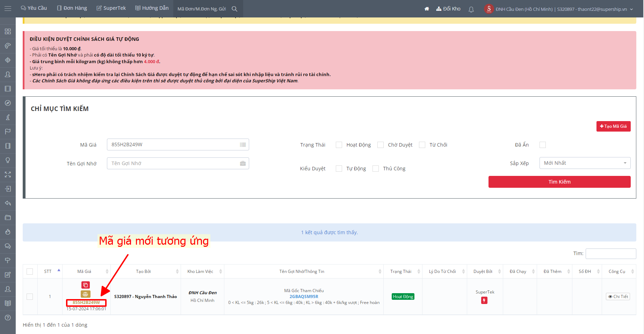Click the folder icon in sidebar

tap(8, 217)
